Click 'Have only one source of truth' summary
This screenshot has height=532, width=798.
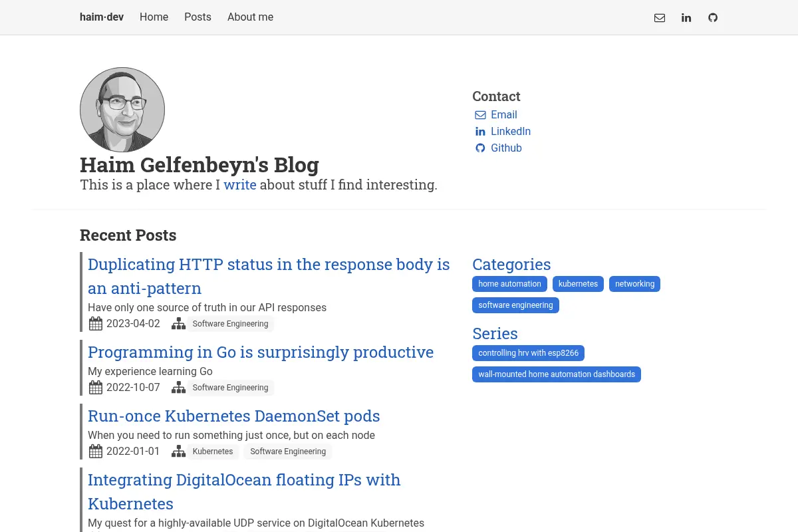coord(207,308)
